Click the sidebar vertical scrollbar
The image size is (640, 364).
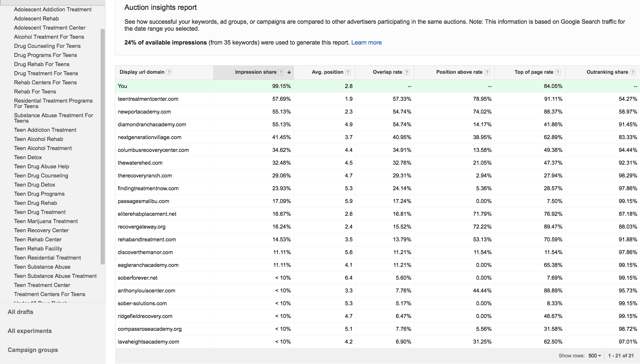103,146
